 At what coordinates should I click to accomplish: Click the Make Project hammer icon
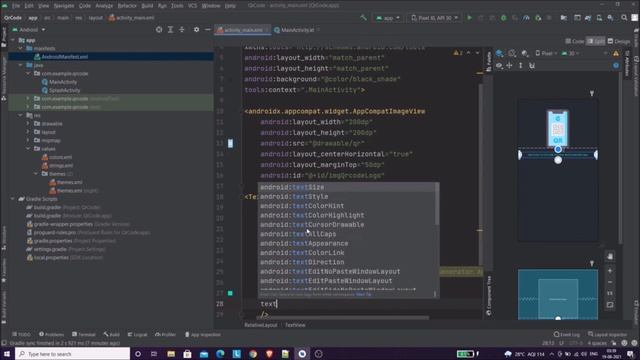pos(363,18)
